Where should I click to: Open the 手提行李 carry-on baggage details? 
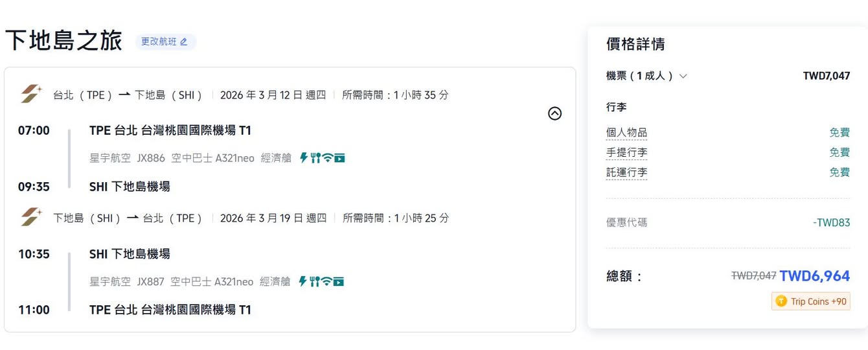tap(626, 153)
